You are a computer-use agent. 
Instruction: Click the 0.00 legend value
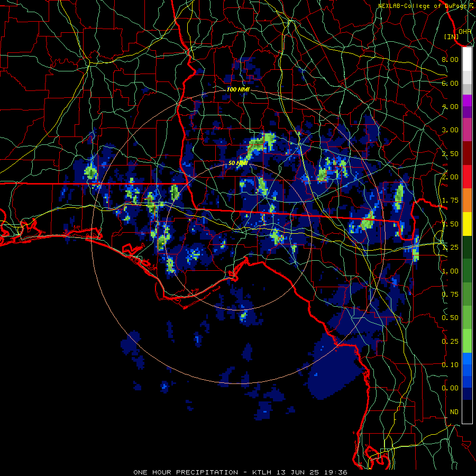tap(450, 388)
